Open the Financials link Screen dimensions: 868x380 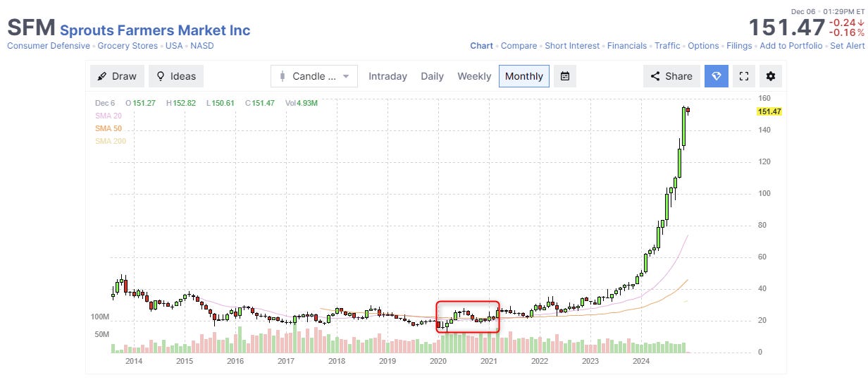(627, 46)
